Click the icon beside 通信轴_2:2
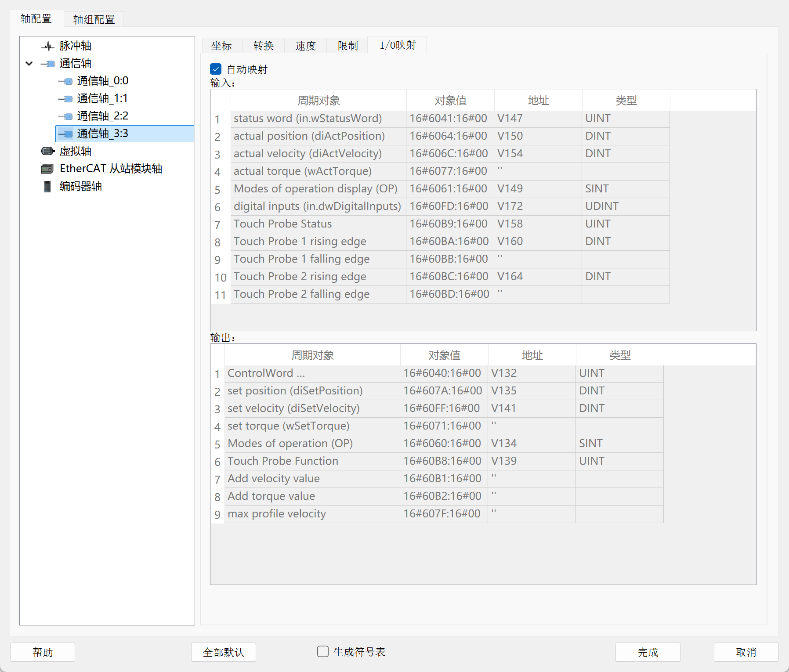 (65, 116)
